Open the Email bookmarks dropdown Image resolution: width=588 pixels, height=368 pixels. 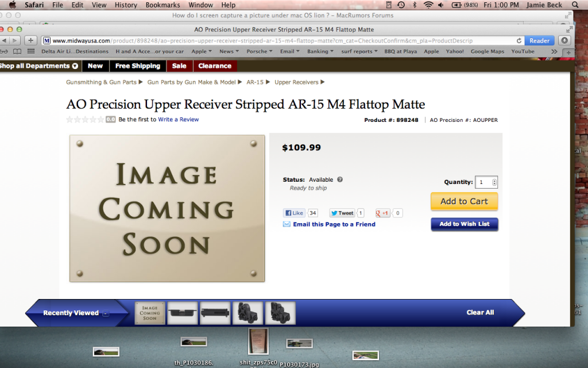[290, 51]
